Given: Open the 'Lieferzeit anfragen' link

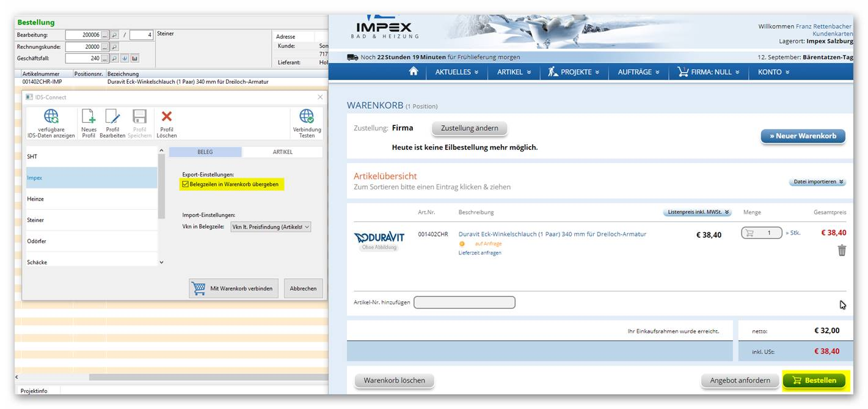Looking at the screenshot, I should tap(480, 252).
